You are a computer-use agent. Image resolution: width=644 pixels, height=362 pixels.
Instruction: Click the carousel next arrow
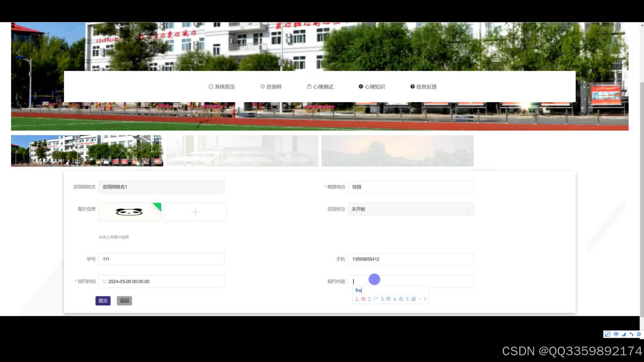[x=622, y=53]
